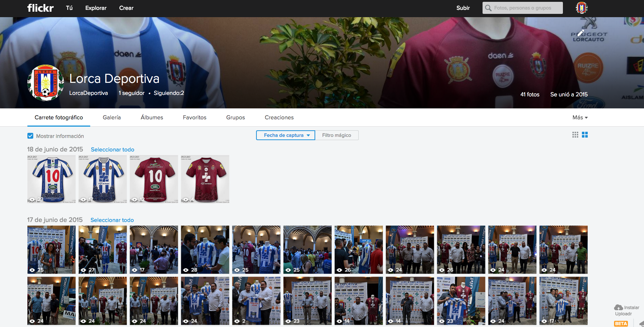This screenshot has height=327, width=644.
Task: Click the Instalar Uploadr cloud icon
Action: click(618, 308)
